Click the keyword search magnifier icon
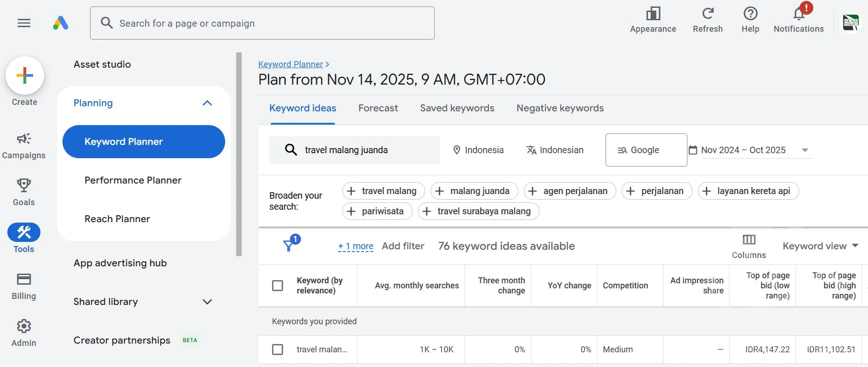The width and height of the screenshot is (868, 367). coord(291,150)
